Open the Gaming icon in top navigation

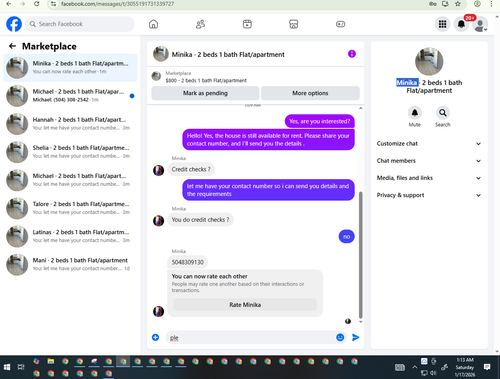(340, 24)
